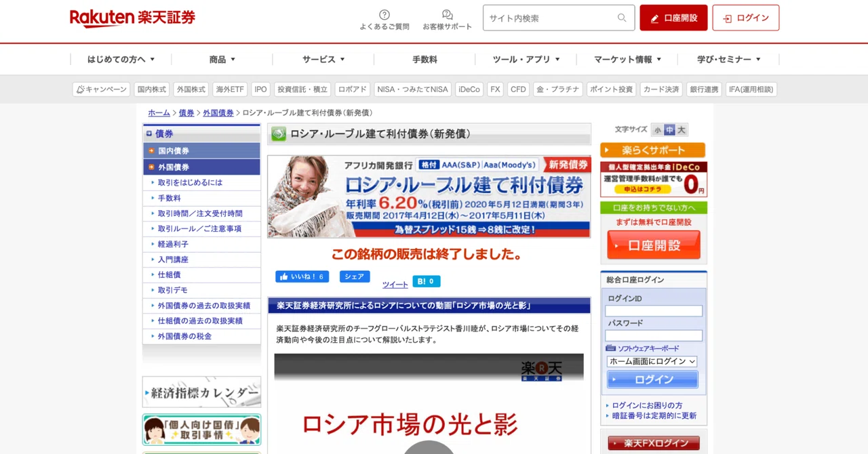The image size is (868, 454).
Task: Set font size to 大
Action: [682, 129]
